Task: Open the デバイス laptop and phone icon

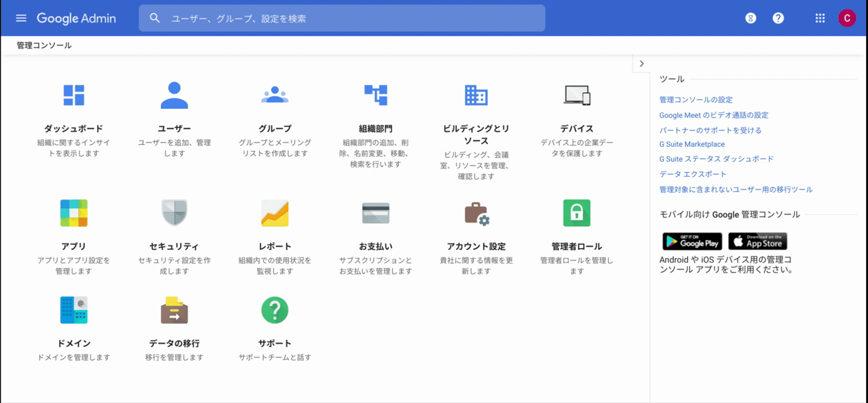Action: point(577,95)
